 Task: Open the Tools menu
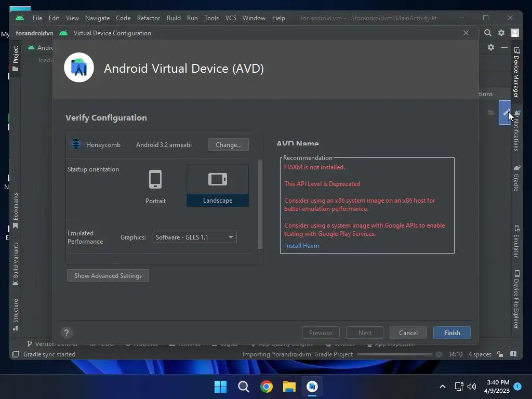pos(211,18)
